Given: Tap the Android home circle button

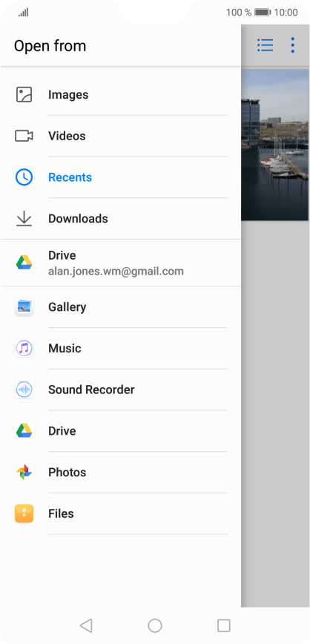Looking at the screenshot, I should pyautogui.click(x=155, y=625).
